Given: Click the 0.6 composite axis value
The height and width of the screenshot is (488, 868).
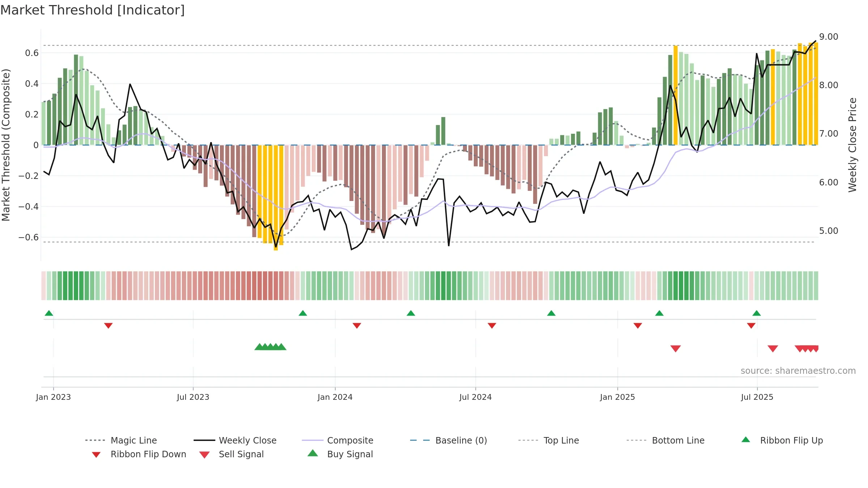Looking at the screenshot, I should coord(32,53).
